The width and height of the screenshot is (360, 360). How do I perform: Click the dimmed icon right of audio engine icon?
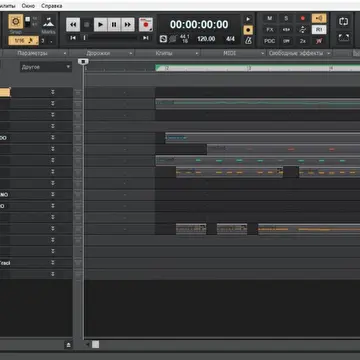173,39
